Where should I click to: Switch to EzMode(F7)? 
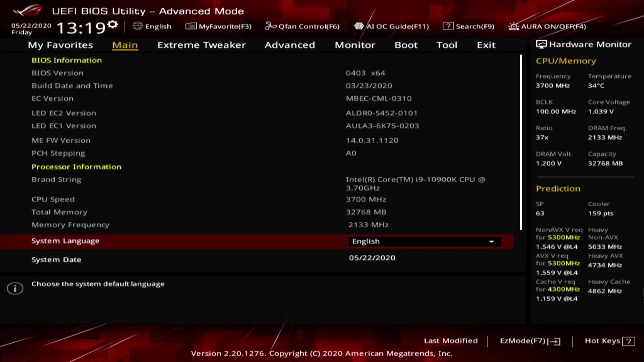530,341
